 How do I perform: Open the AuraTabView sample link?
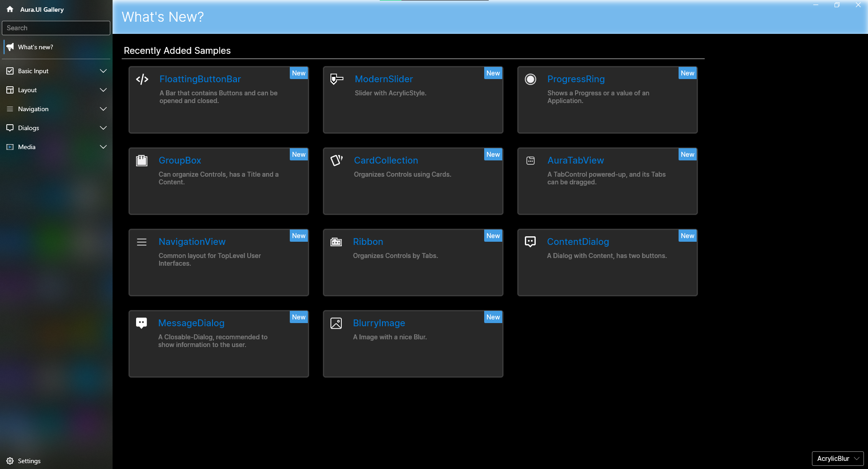576,160
